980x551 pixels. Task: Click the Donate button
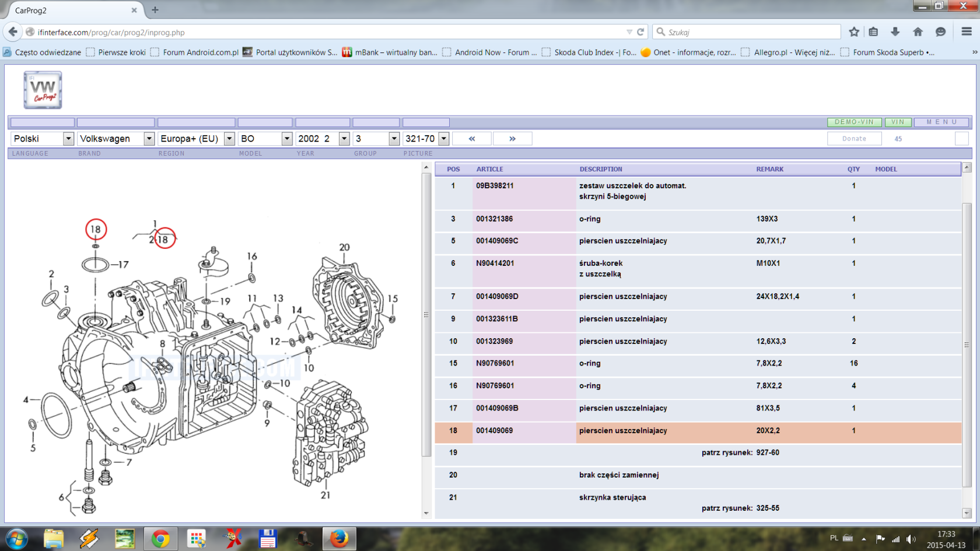click(x=854, y=138)
